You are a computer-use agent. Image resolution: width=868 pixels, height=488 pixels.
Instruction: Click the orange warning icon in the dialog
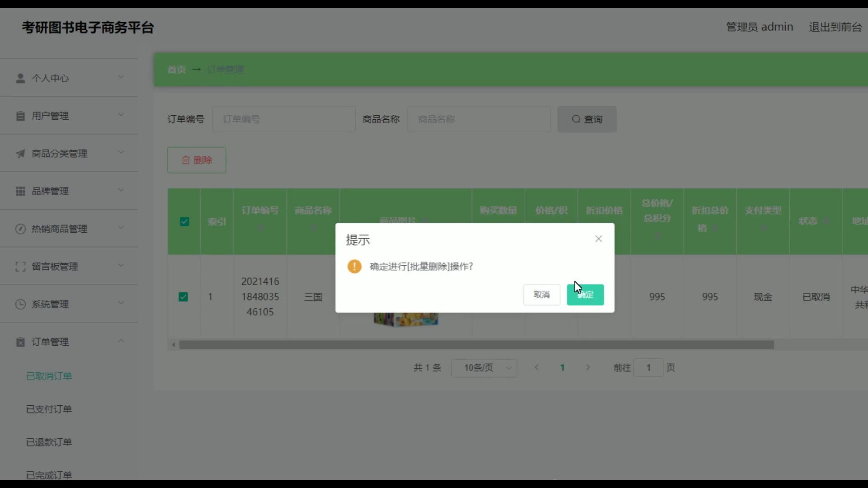tap(354, 266)
